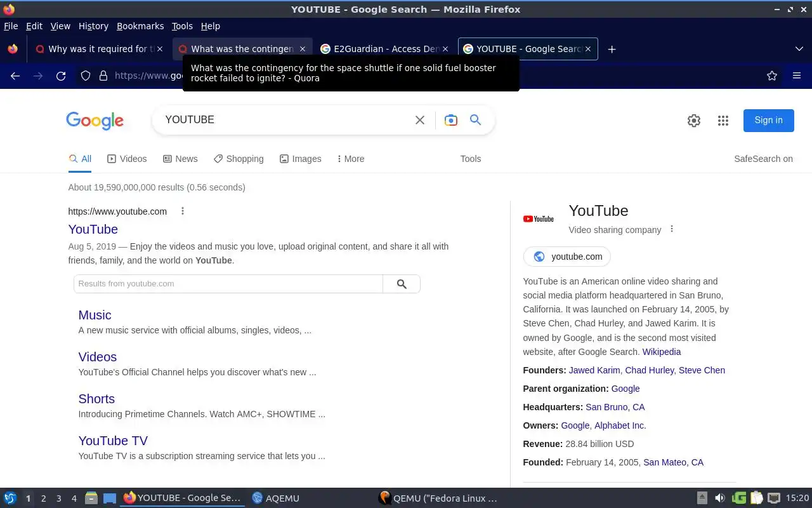Focus 'Results from youtube.com' search field
812x508 pixels.
pyautogui.click(x=228, y=284)
